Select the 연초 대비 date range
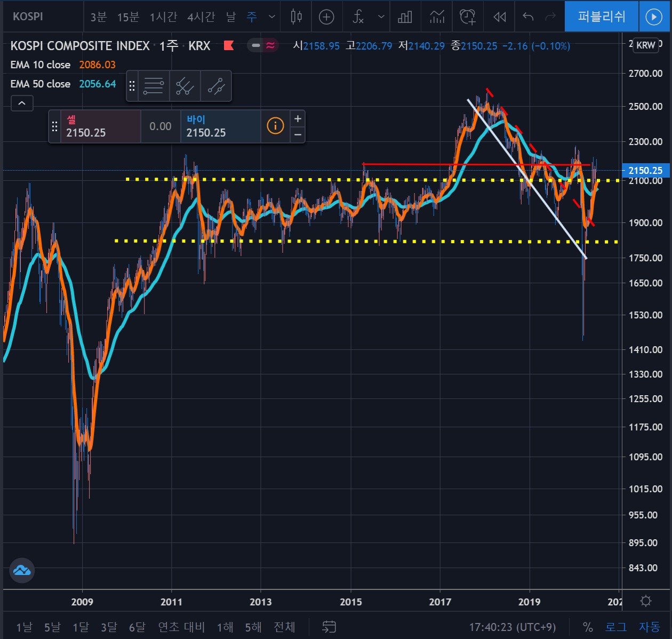The image size is (672, 639). (x=181, y=627)
